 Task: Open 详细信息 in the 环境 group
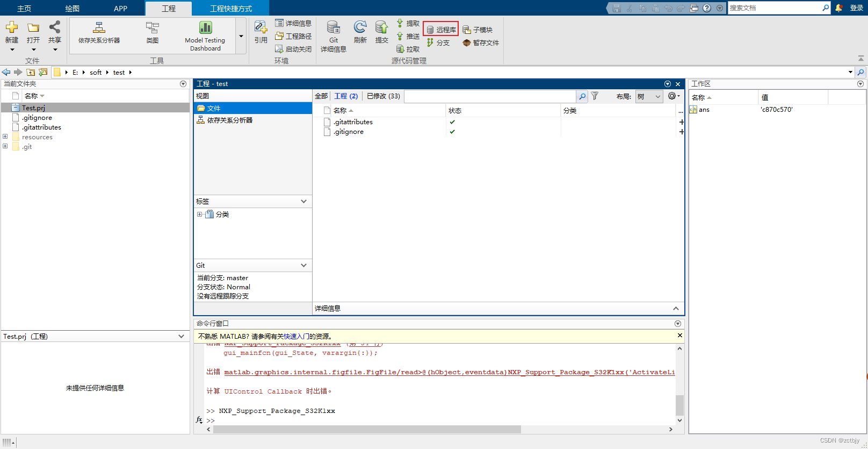pos(293,23)
